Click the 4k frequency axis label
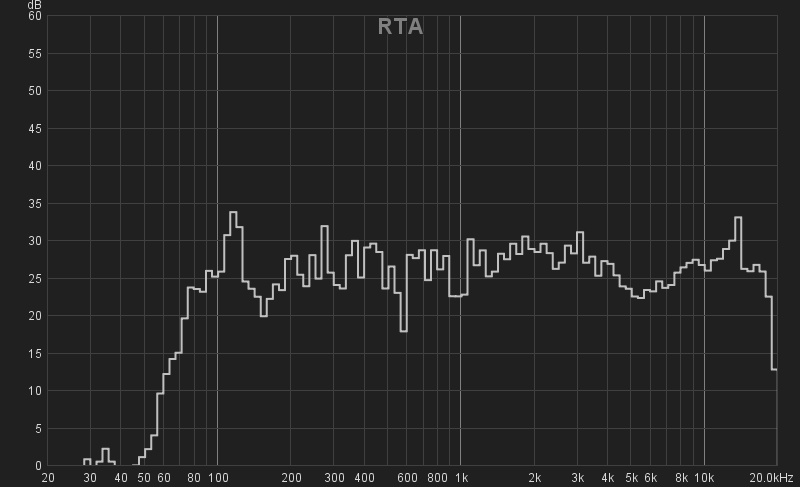The image size is (800, 487). pos(608,478)
